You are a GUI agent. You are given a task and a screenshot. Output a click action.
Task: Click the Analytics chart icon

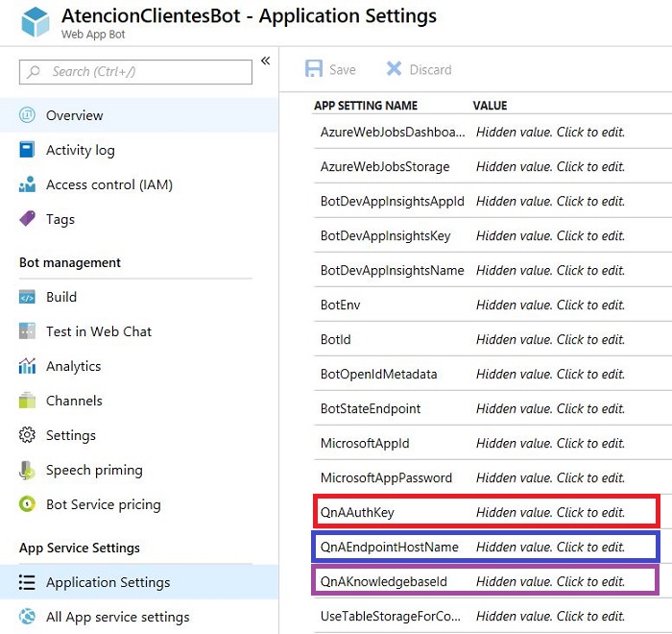(x=27, y=365)
